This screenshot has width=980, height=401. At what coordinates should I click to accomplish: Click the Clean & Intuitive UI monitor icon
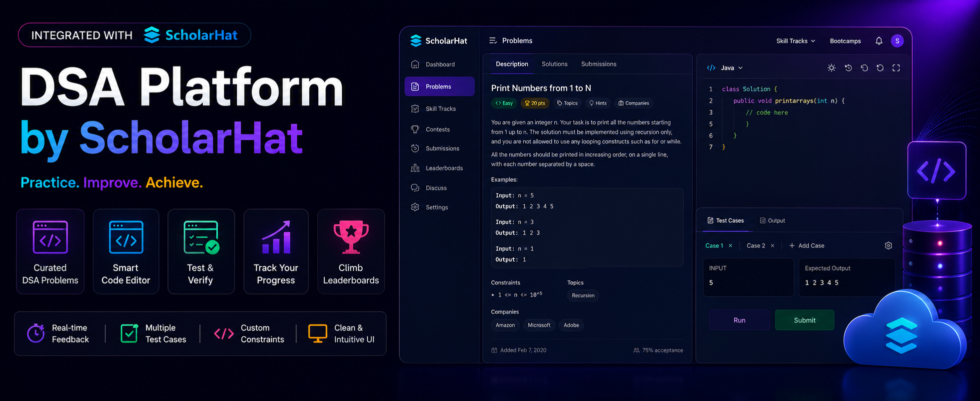coord(317,333)
